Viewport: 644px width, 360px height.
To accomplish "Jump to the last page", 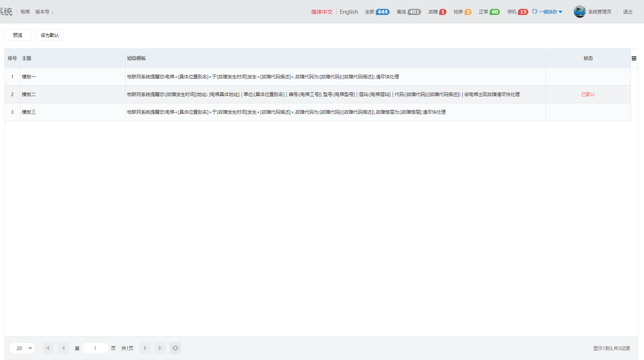I will point(160,348).
